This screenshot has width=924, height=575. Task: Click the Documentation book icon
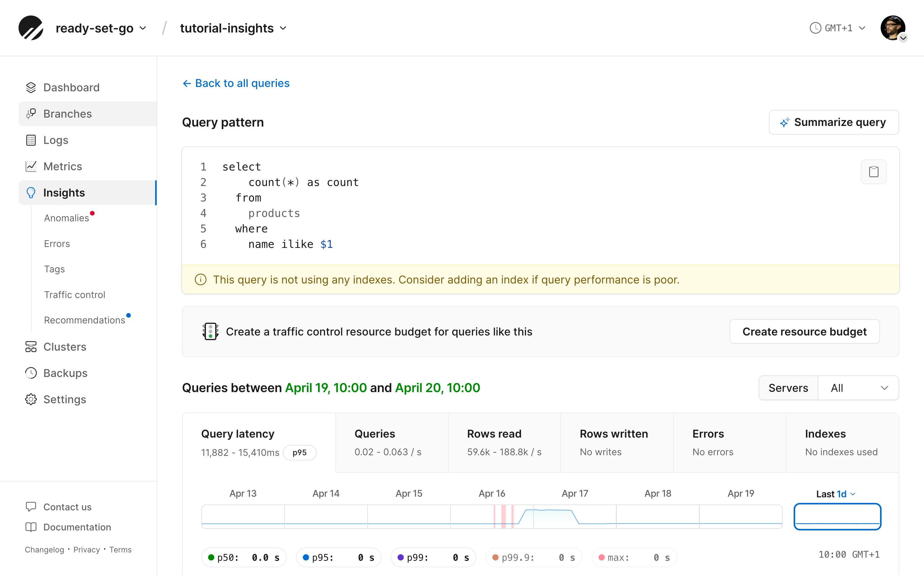pyautogui.click(x=31, y=527)
